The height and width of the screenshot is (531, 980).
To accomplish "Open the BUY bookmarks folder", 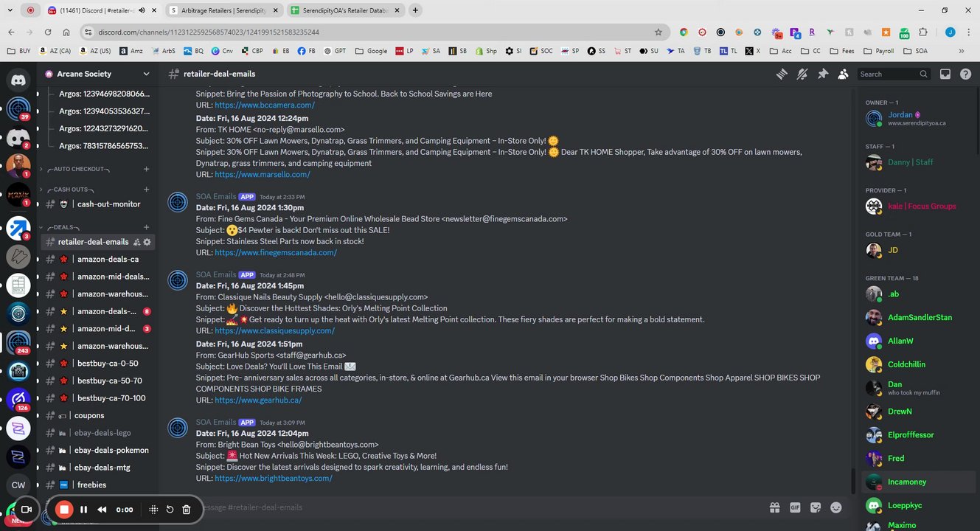I will pos(18,51).
